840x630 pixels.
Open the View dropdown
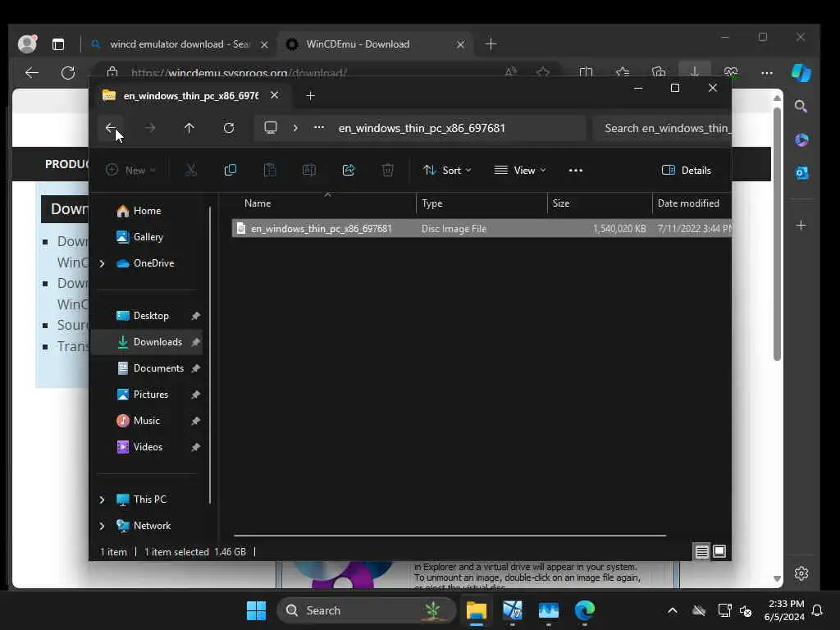tap(519, 171)
